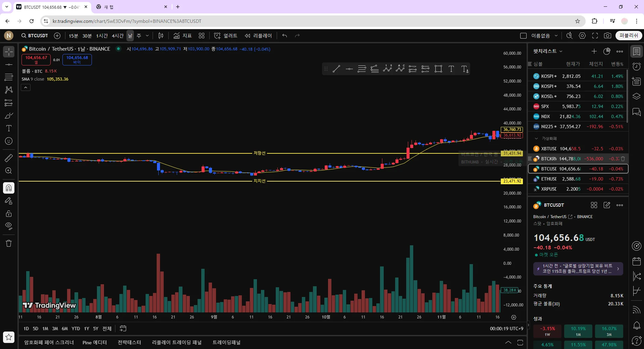Screen dimensions: 644x349
Task: Open price scale settings gear
Action: 514,317
